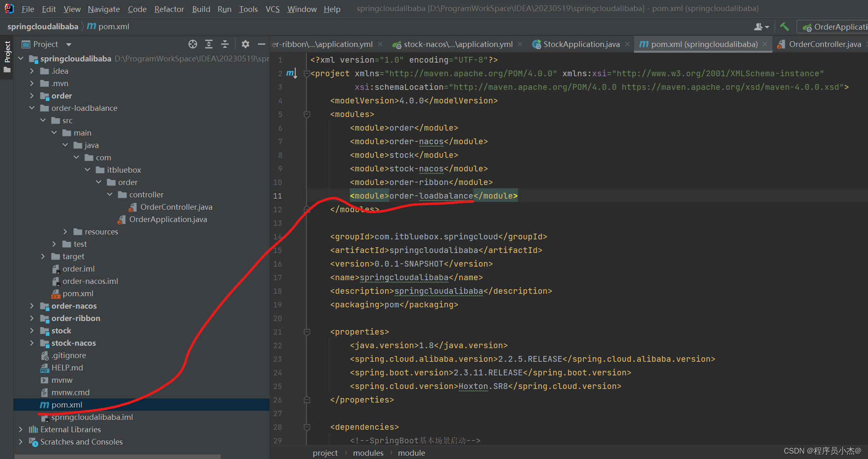Open the Refactor menu
Image resolution: width=868 pixels, height=459 pixels.
click(x=169, y=9)
